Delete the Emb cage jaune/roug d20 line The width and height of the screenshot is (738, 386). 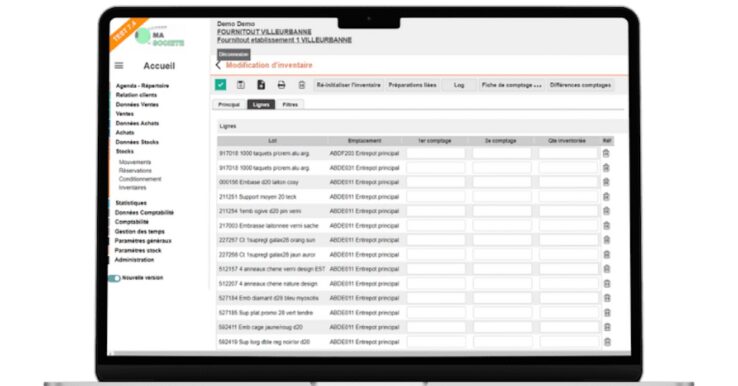click(x=607, y=327)
